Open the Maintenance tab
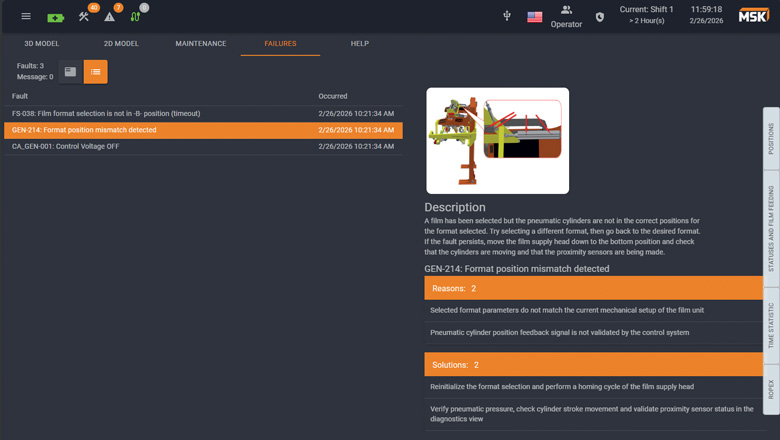780x440 pixels. click(201, 44)
